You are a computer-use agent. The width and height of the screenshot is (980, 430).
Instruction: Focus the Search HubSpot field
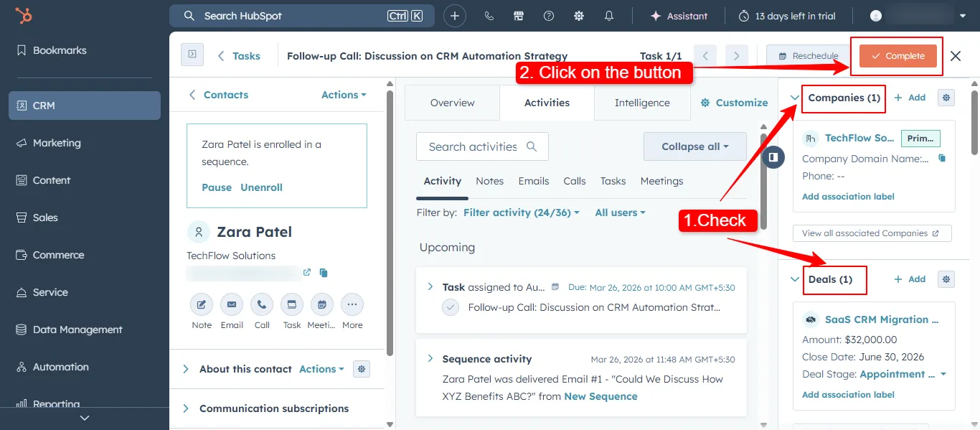click(x=302, y=16)
